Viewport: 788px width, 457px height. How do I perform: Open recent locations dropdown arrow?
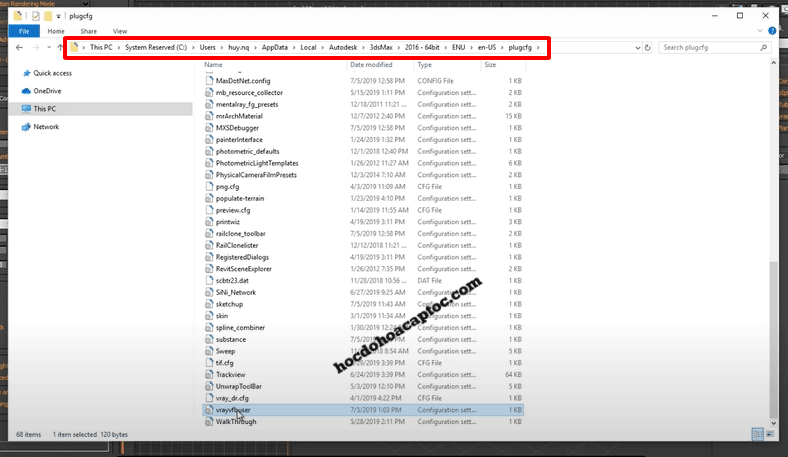point(47,48)
